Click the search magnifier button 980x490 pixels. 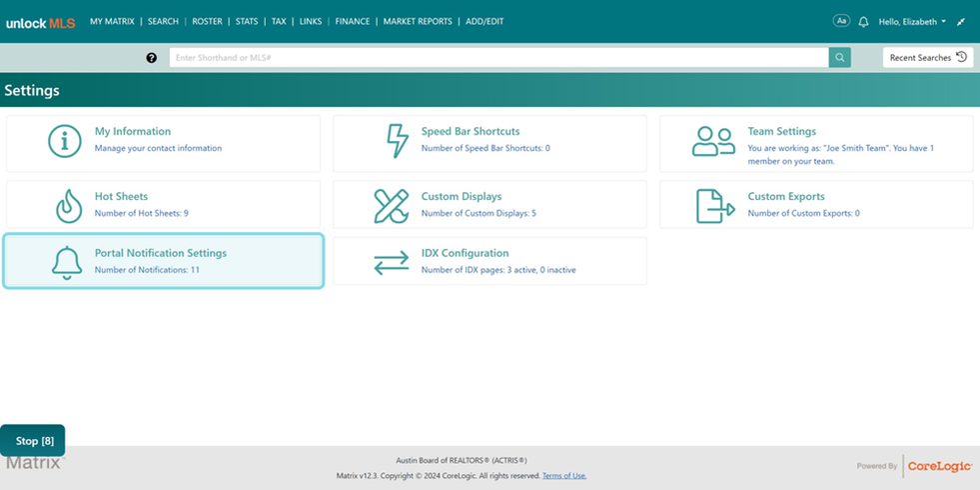[840, 58]
